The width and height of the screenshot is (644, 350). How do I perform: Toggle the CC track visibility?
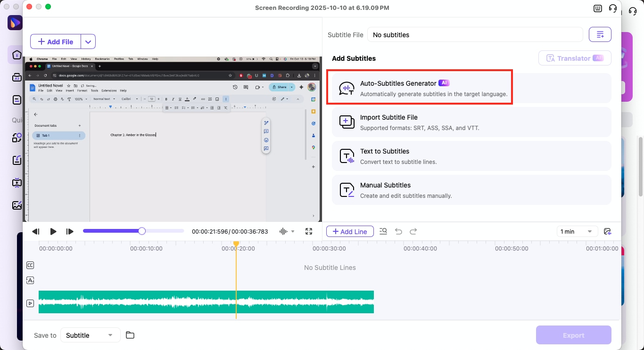[30, 265]
